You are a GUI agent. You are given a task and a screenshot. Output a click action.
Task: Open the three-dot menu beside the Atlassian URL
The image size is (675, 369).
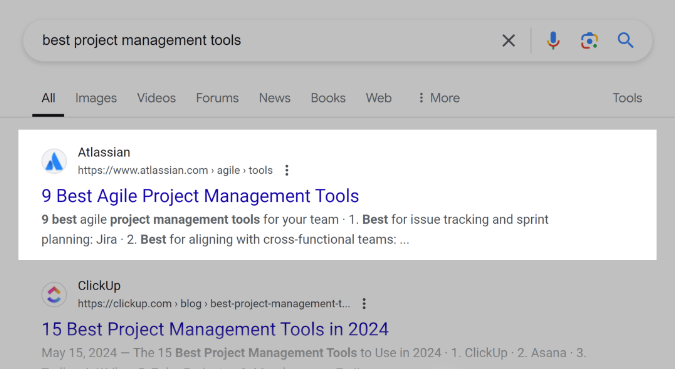point(287,171)
